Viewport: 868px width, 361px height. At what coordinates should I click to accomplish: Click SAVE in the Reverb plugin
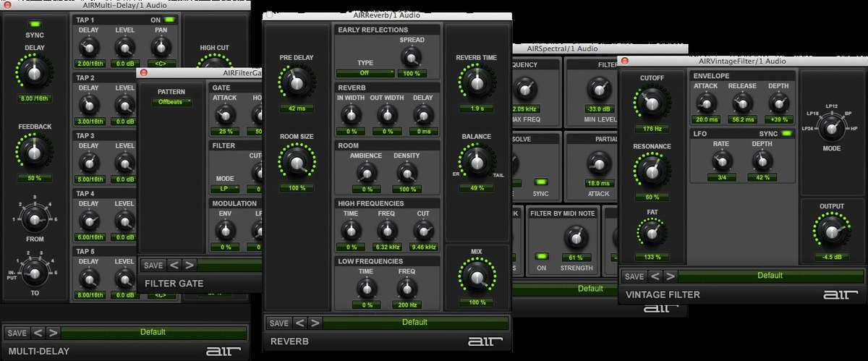pos(278,323)
